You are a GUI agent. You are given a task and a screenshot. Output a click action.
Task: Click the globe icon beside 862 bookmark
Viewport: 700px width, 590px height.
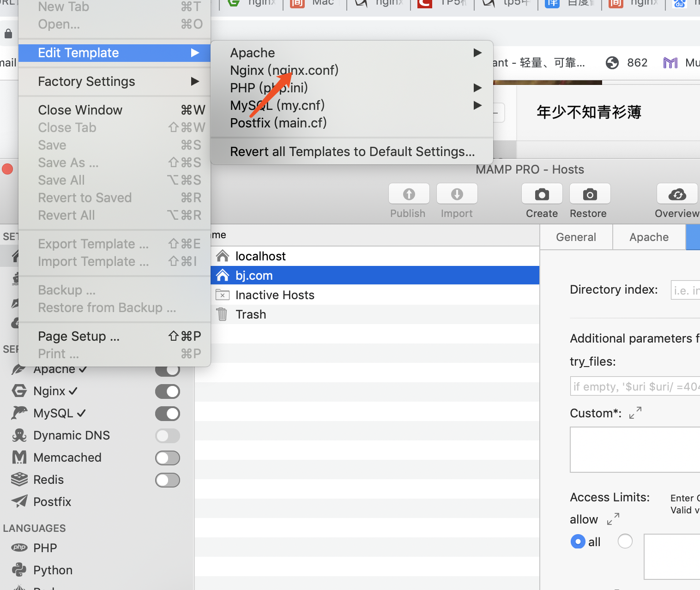612,63
